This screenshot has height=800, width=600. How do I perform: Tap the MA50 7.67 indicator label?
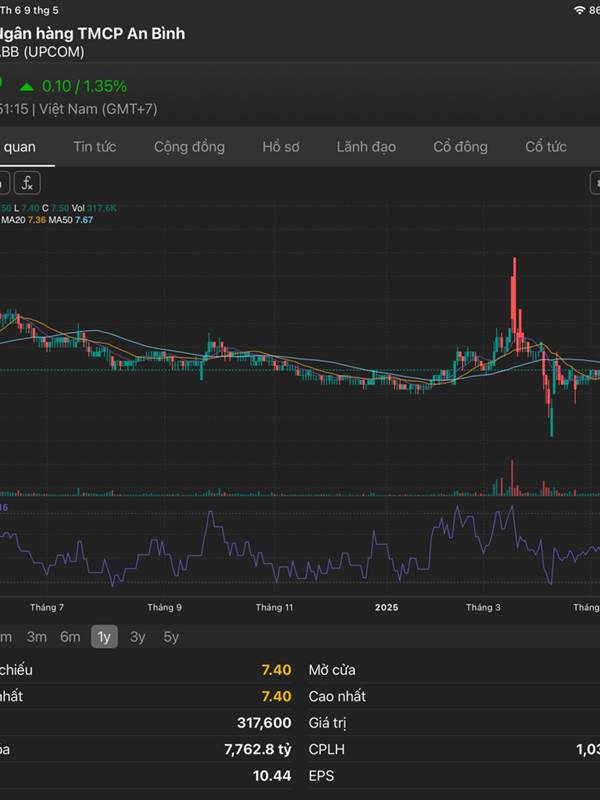pos(70,220)
